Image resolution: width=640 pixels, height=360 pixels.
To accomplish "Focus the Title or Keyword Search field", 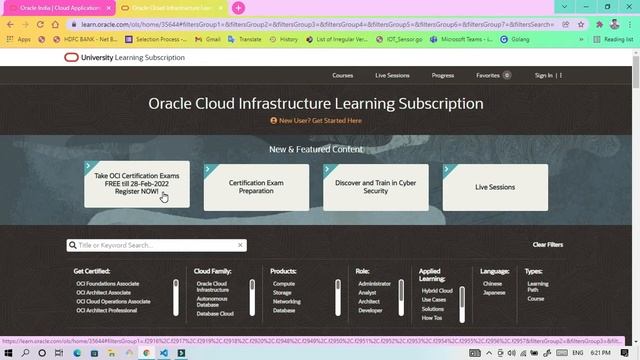I will [157, 245].
